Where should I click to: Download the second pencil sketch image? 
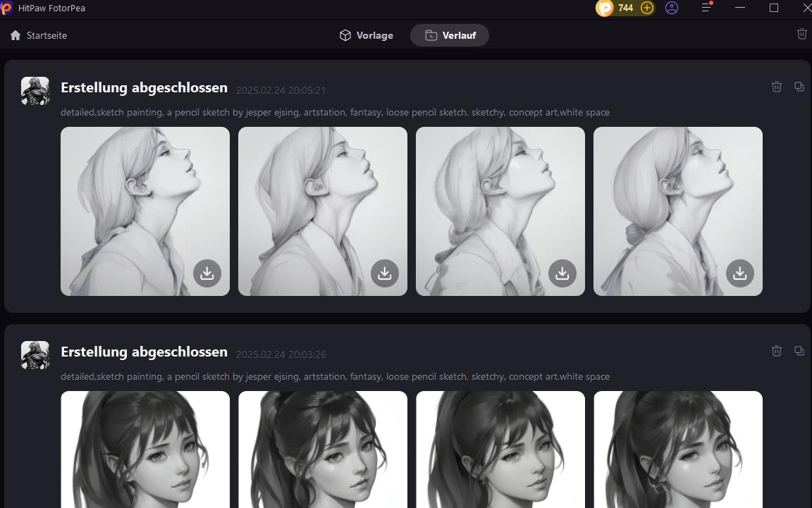385,273
